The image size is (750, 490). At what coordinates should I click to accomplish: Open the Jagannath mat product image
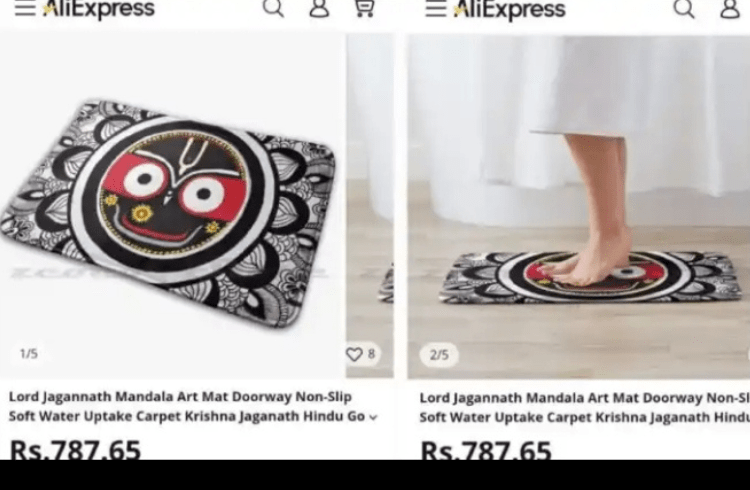(x=172, y=206)
